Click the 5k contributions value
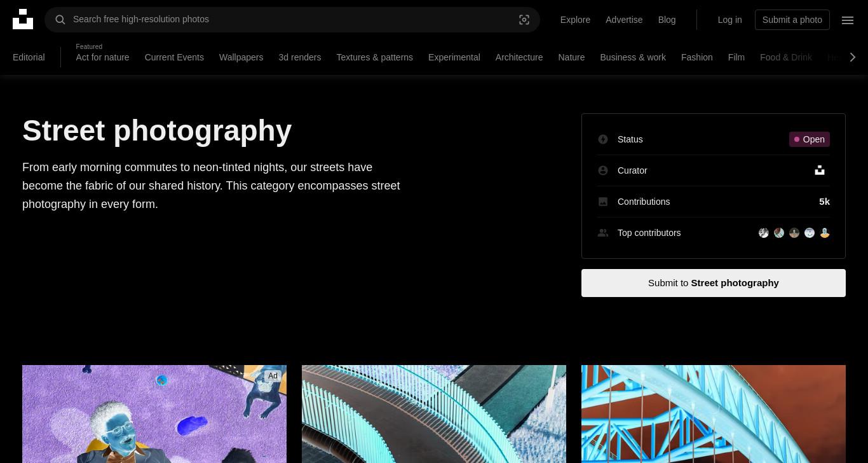This screenshot has width=868, height=463. click(x=824, y=202)
